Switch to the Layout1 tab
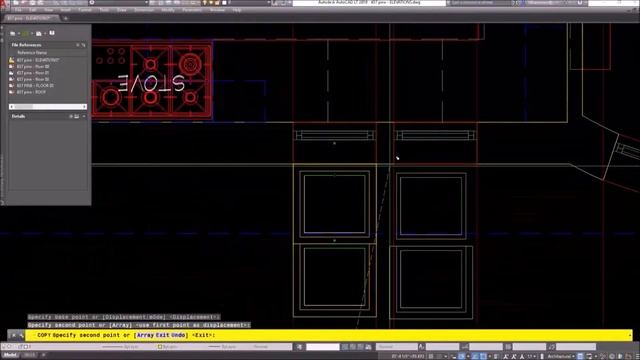 (29, 355)
